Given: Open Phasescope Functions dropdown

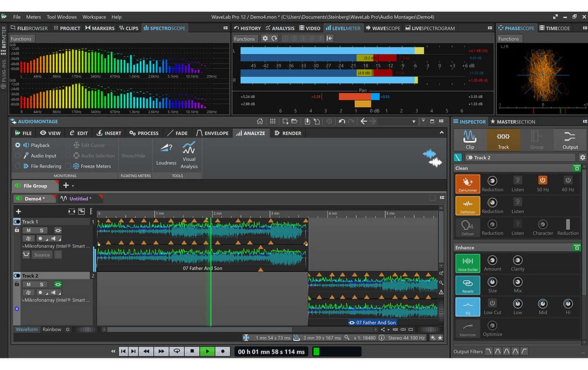Looking at the screenshot, I should click(509, 39).
